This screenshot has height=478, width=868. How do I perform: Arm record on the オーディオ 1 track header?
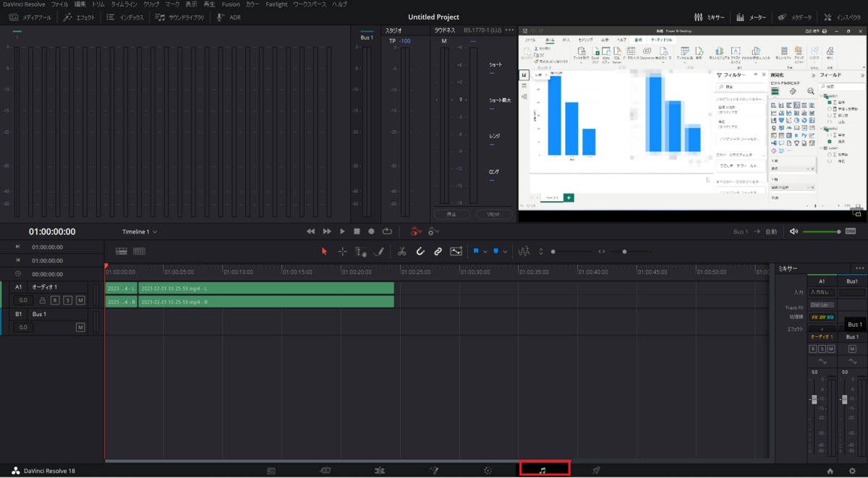(55, 300)
